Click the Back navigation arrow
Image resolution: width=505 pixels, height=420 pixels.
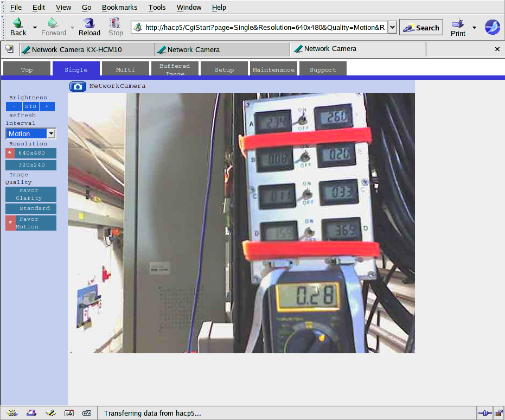[18, 27]
